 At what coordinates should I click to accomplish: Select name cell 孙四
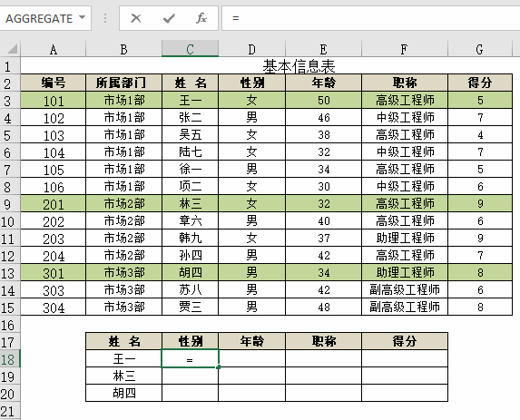[190, 255]
